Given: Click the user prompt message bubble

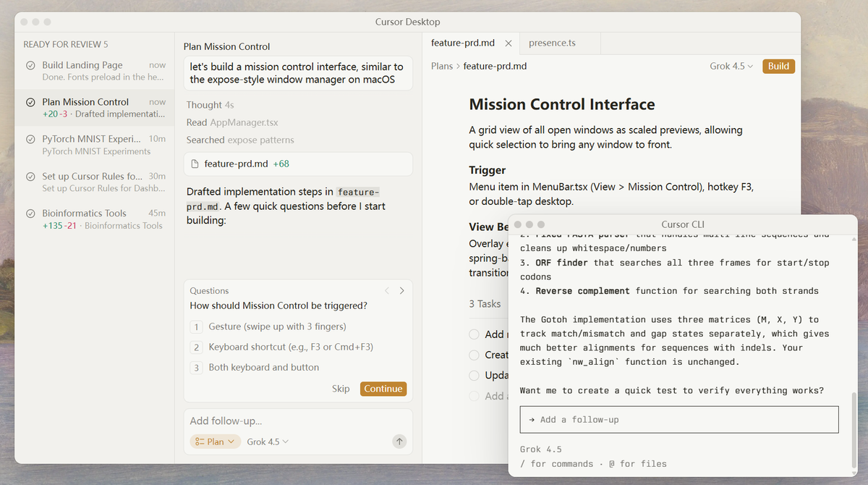Looking at the screenshot, I should [298, 73].
